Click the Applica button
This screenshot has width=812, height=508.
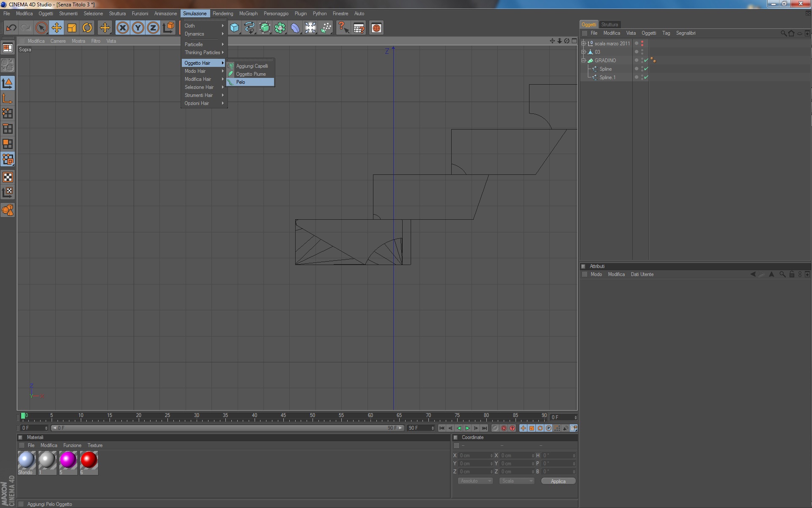[x=558, y=481]
